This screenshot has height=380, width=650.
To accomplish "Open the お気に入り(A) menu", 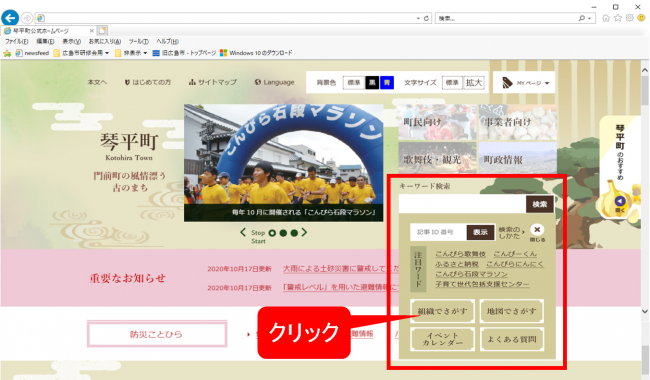I will click(x=105, y=41).
